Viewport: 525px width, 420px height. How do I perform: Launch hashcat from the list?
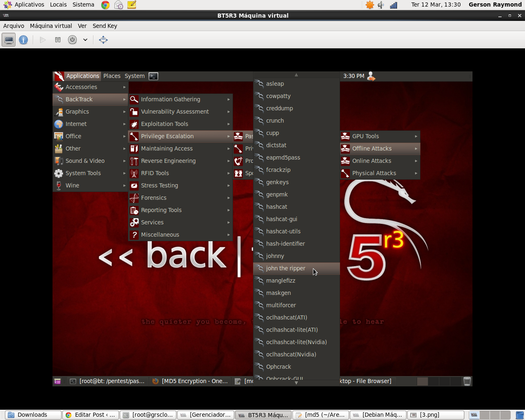(x=297, y=207)
